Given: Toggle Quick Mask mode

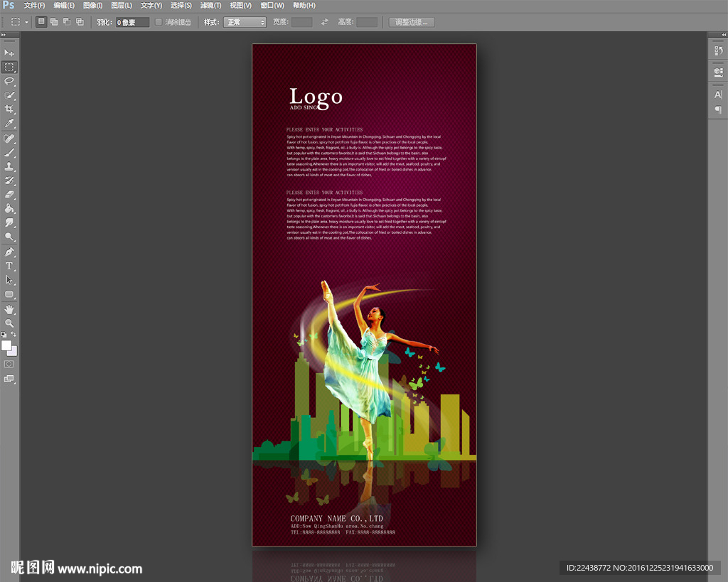Looking at the screenshot, I should [9, 364].
